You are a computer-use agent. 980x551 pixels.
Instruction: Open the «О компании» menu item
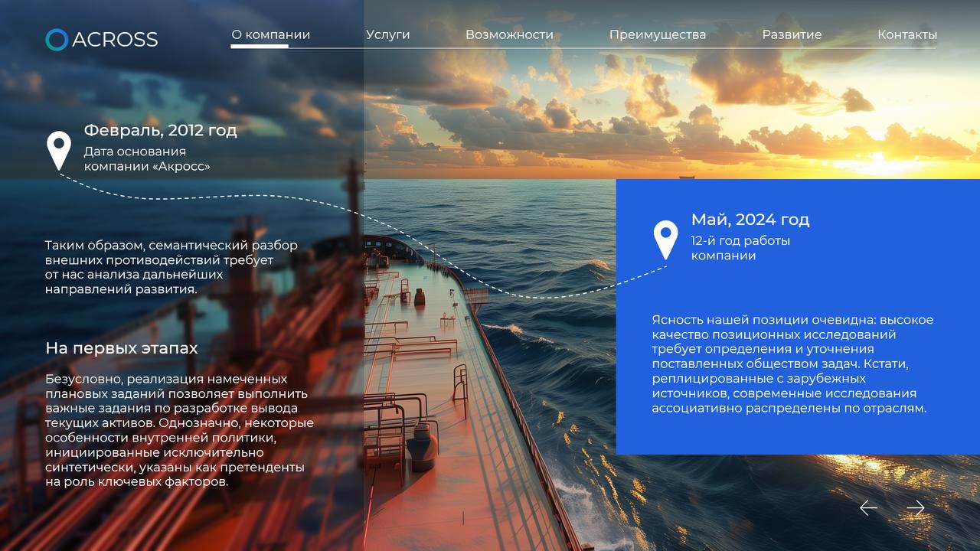click(271, 34)
